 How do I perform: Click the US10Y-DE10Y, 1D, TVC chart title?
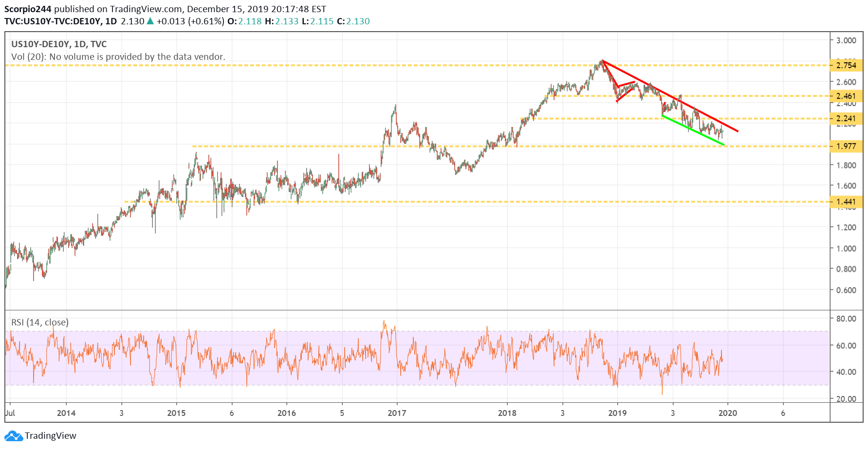[x=59, y=44]
